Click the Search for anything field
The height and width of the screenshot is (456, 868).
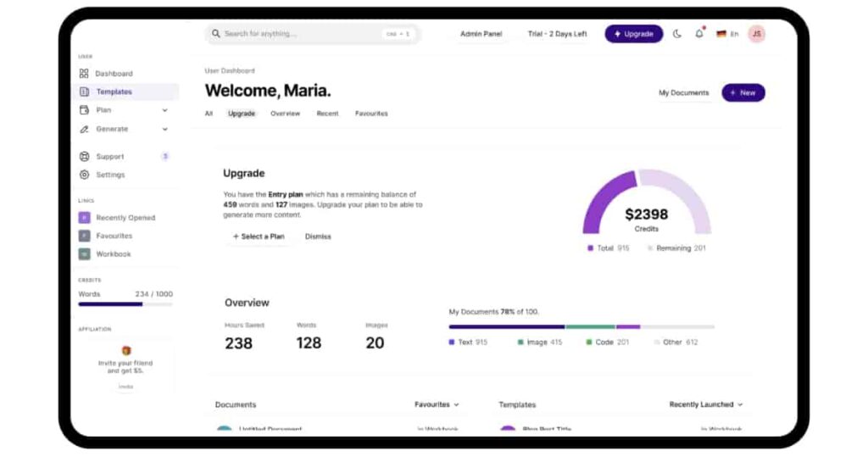click(297, 34)
